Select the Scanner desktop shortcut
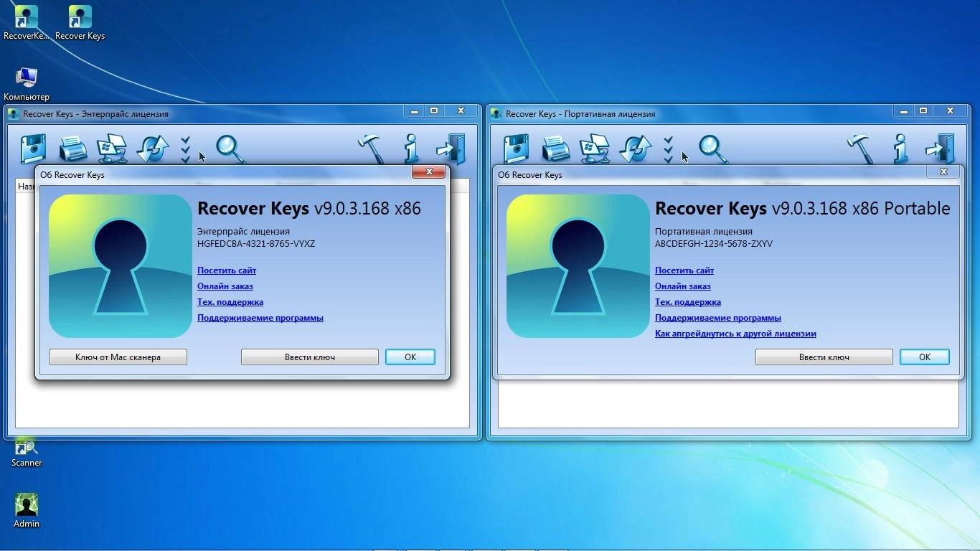This screenshot has width=980, height=551. pyautogui.click(x=27, y=452)
